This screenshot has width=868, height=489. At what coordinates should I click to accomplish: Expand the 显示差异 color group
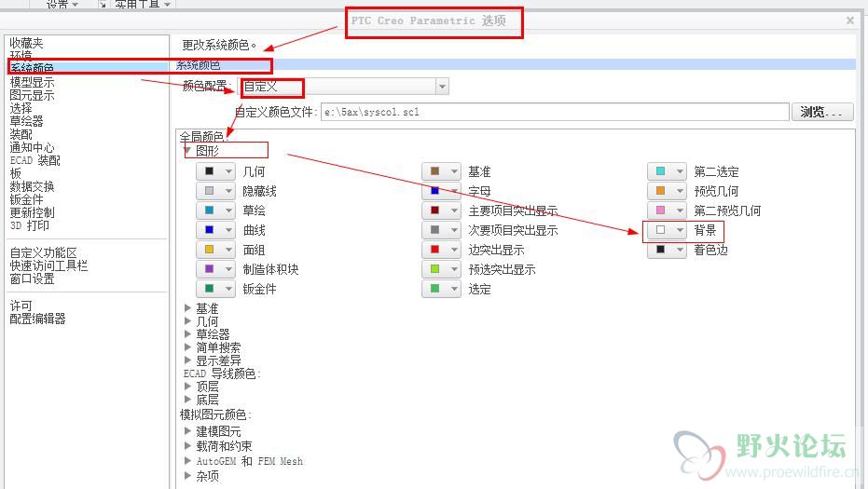point(187,360)
